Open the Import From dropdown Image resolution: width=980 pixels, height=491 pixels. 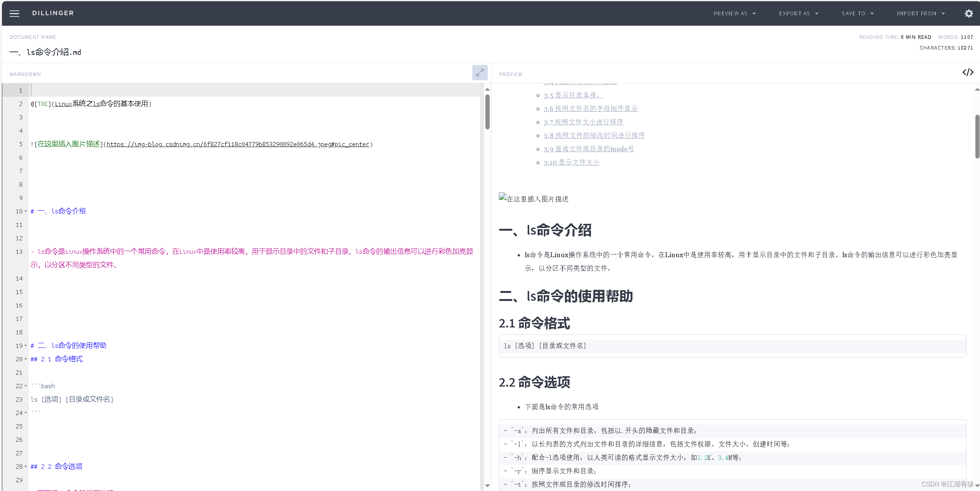point(920,13)
